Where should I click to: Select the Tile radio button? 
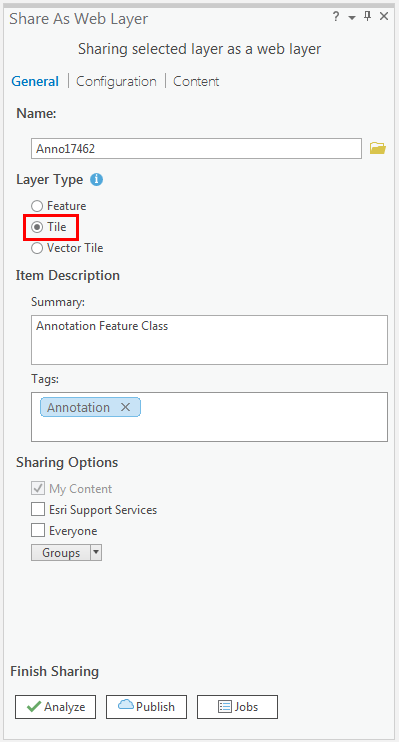(x=37, y=227)
